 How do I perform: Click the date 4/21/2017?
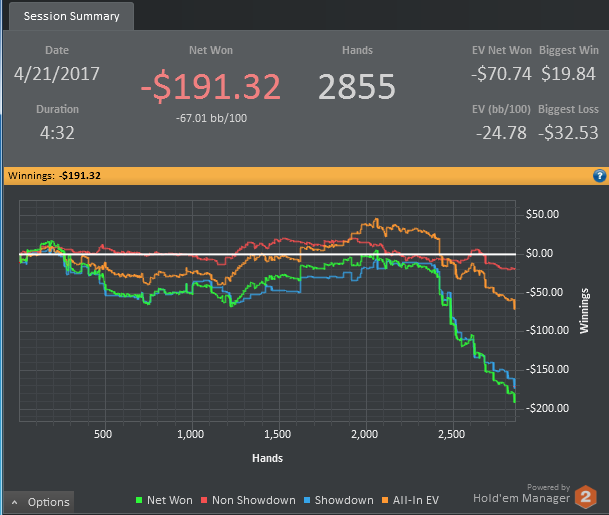57,74
